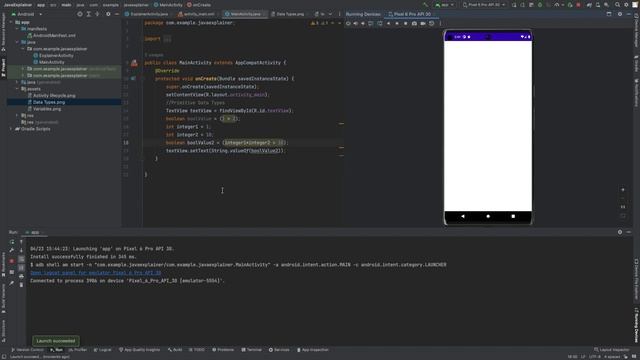This screenshot has width=640, height=360.
Task: Click Collapse All icon in Project panel
Action: [97, 14]
